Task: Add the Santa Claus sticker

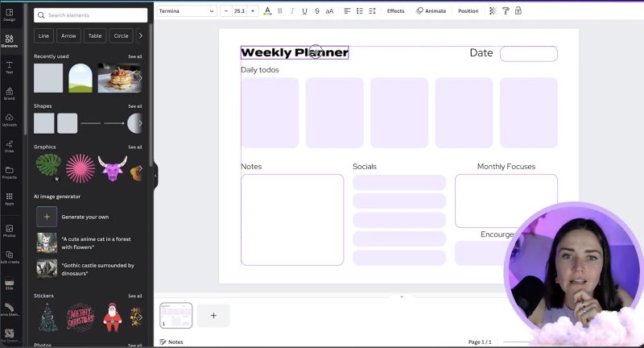Action: [x=112, y=317]
